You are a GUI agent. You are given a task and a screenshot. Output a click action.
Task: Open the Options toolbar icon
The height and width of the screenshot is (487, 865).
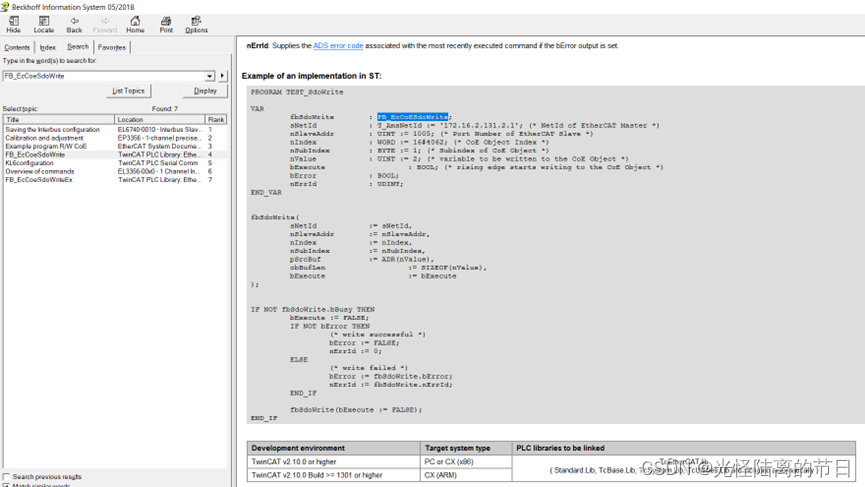coord(196,24)
